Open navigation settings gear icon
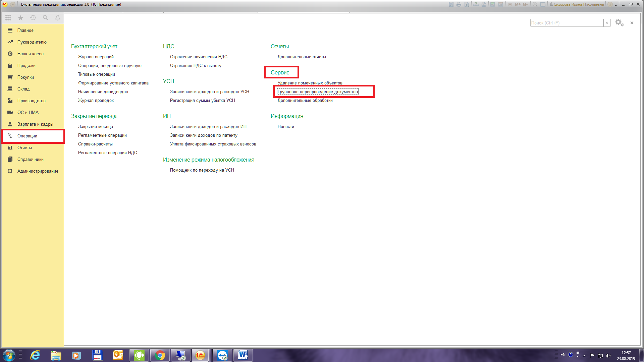The image size is (644, 362). coord(619,23)
